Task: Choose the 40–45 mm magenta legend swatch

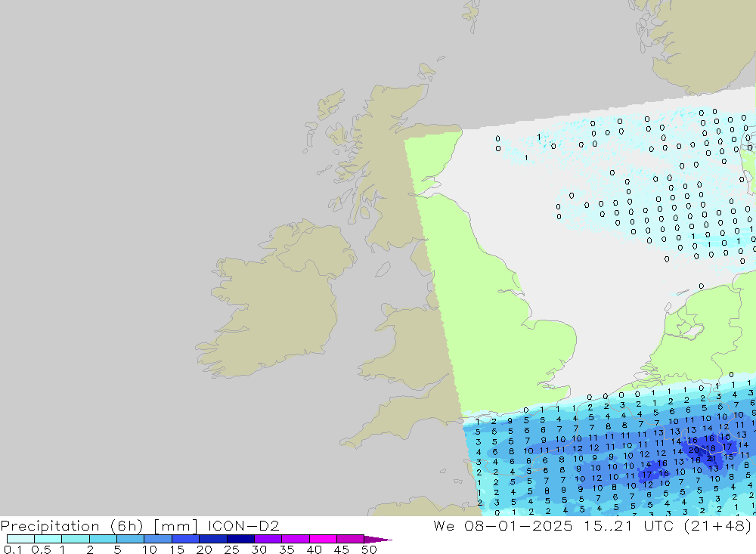Action: [323, 539]
